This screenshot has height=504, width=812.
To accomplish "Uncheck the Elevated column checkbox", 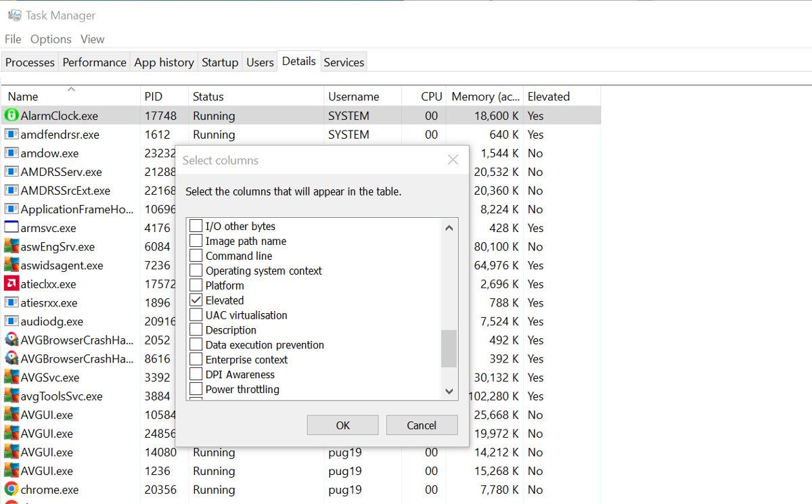I will 196,300.
